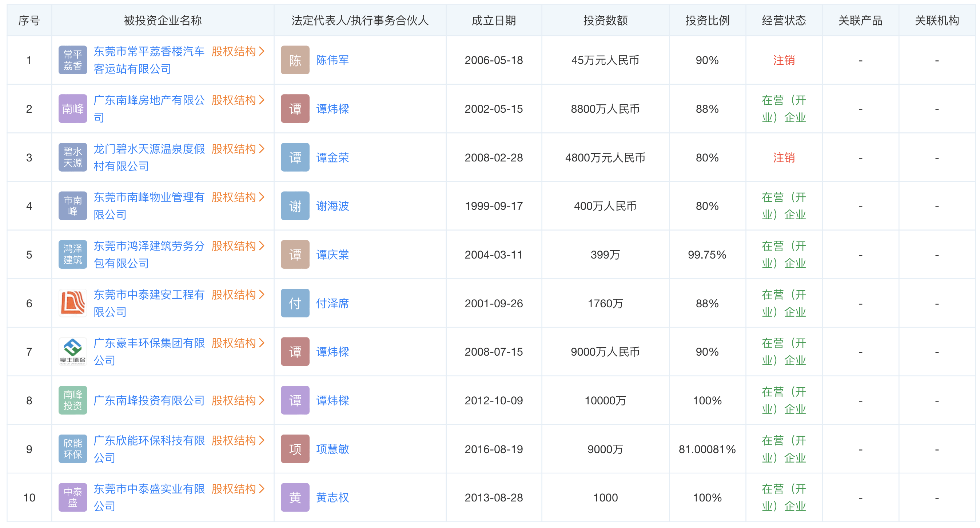Click the 碧水天源 company logo icon
980x528 pixels.
coord(73,157)
